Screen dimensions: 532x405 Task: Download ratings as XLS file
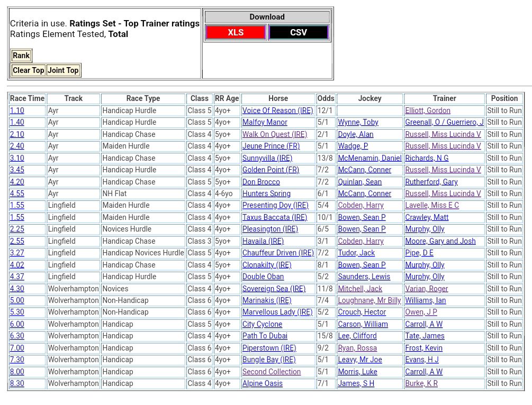pyautogui.click(x=236, y=32)
